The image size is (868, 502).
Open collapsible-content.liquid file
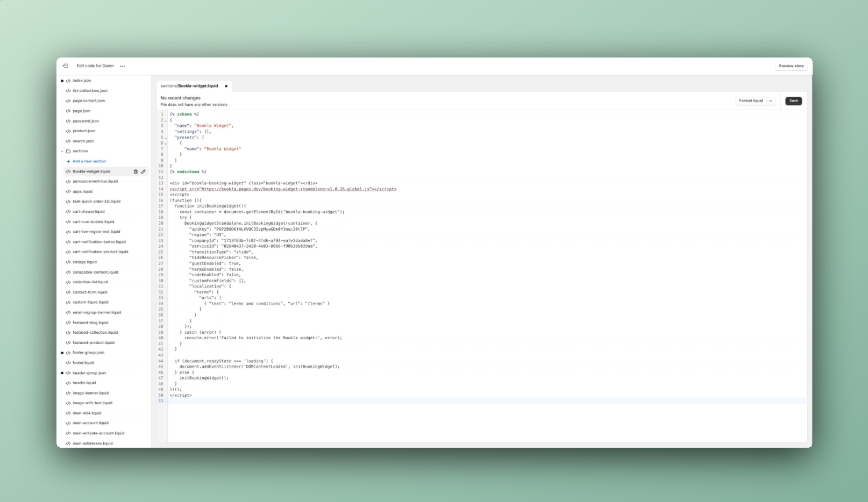click(95, 272)
